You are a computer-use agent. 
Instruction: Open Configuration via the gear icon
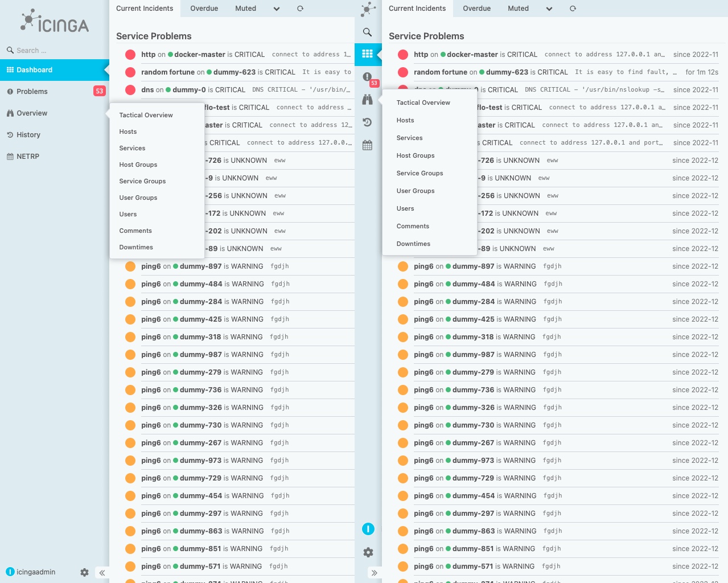[368, 552]
